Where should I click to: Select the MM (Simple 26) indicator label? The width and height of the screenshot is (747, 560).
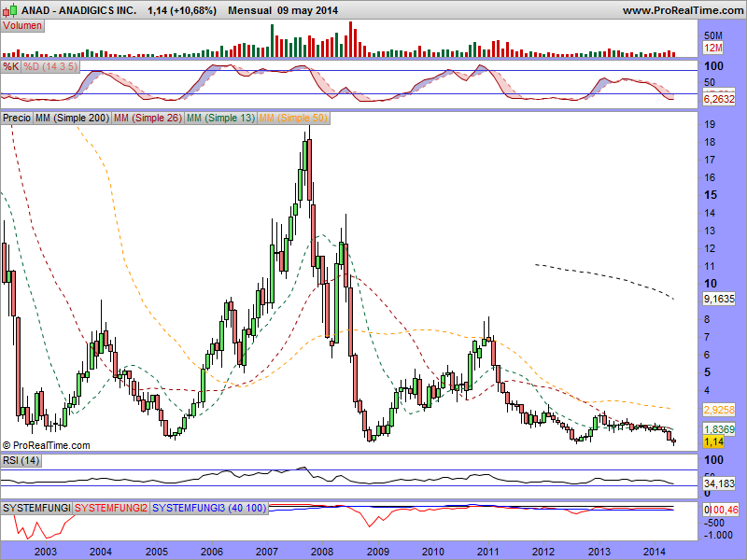pos(148,119)
